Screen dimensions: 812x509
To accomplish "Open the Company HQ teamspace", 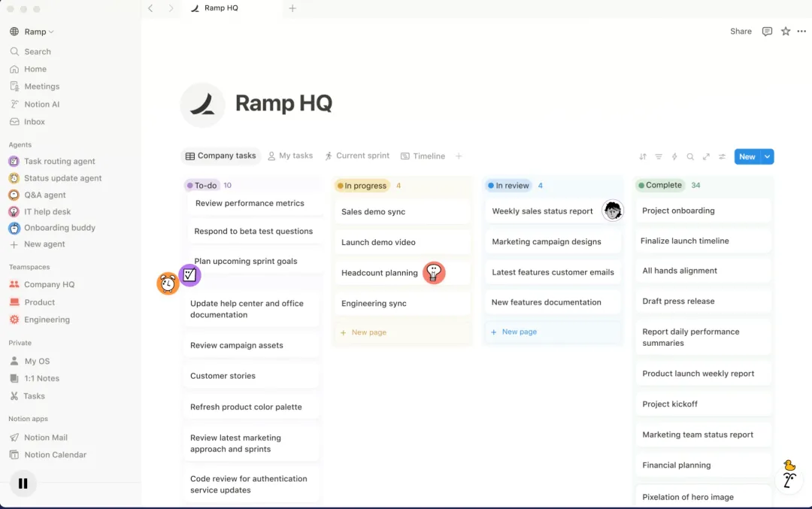I will click(42, 284).
